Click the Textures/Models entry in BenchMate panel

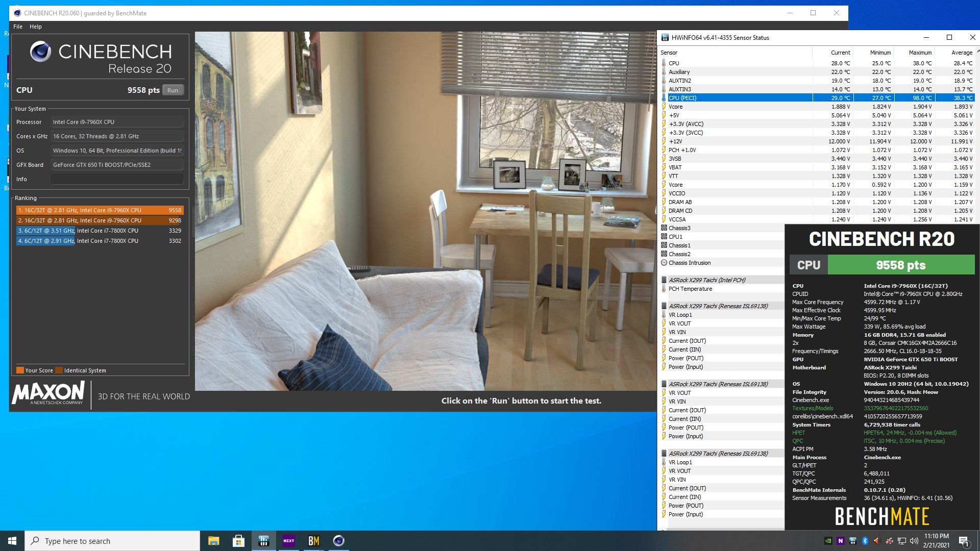[813, 408]
